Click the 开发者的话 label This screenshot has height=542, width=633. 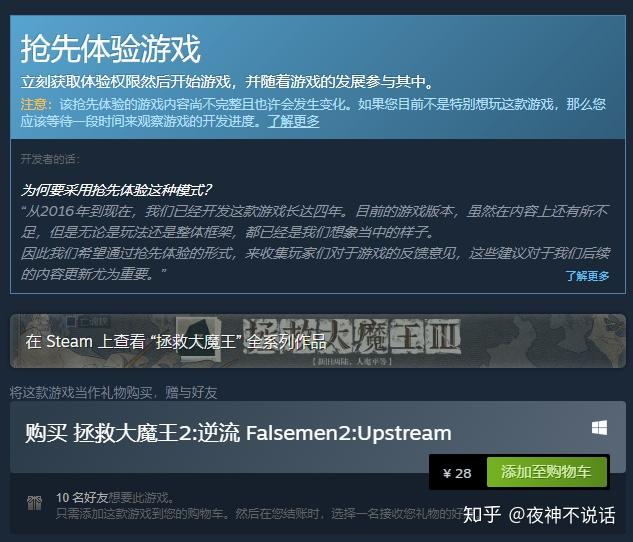pos(49,159)
